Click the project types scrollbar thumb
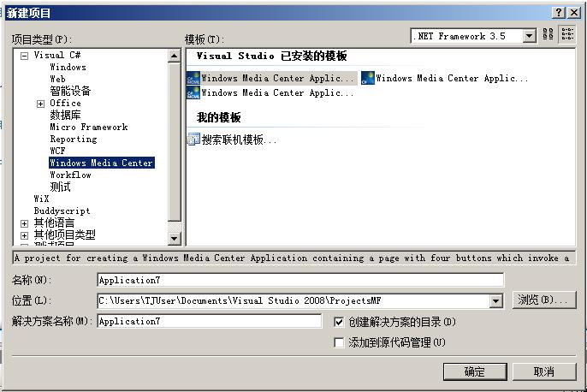587x392 pixels. [x=174, y=142]
